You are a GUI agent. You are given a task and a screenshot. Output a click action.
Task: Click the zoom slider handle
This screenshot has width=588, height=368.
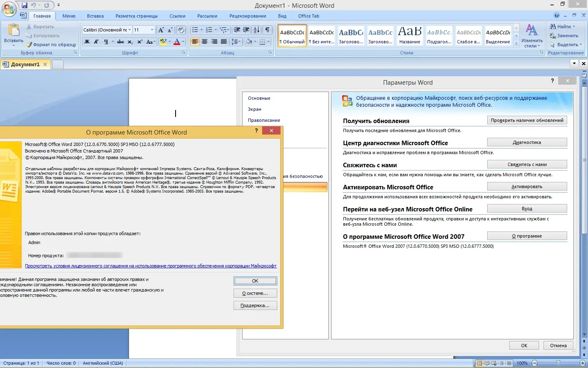click(x=558, y=363)
